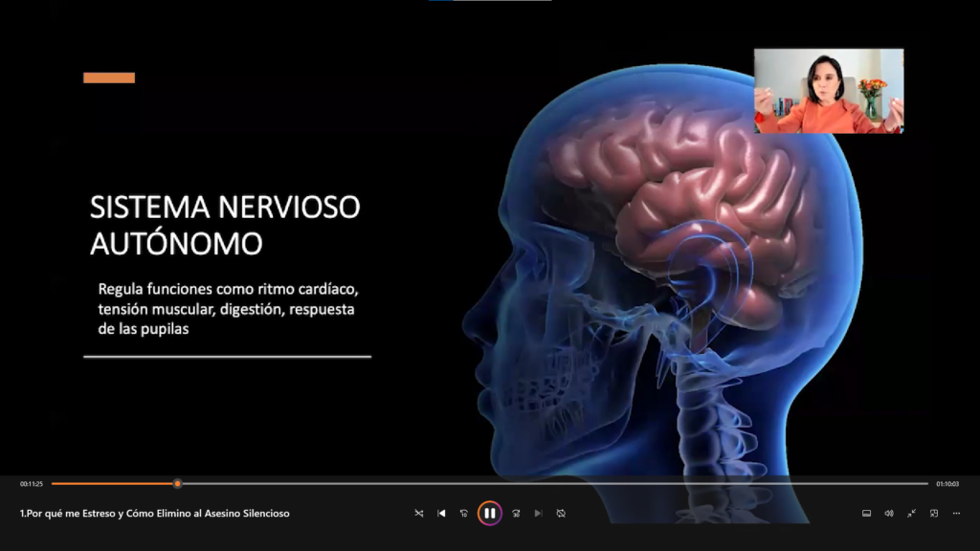980x551 pixels.
Task: Switch to mini player view
Action: click(x=934, y=513)
